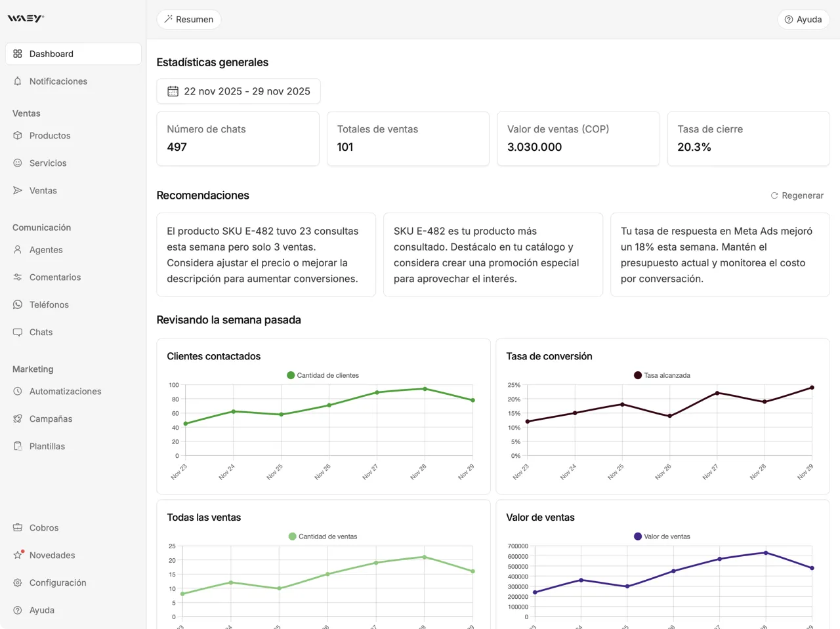Click the Campañas megaphone icon

[18, 418]
